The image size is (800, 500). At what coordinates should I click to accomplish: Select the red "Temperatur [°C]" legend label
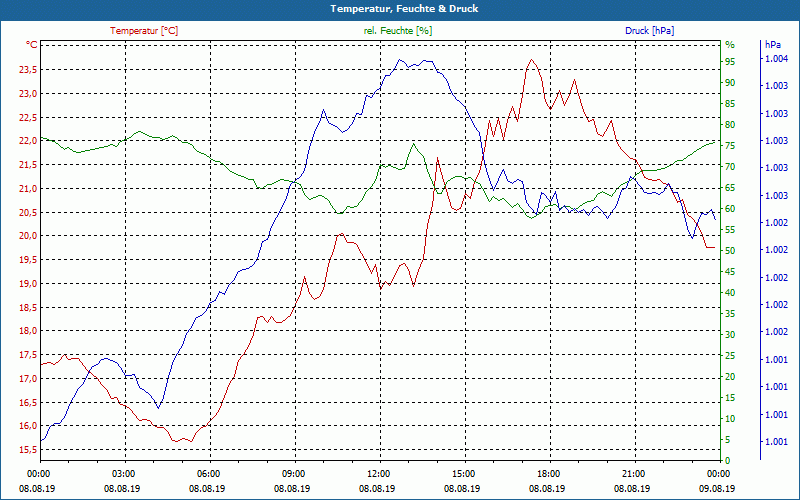(144, 31)
